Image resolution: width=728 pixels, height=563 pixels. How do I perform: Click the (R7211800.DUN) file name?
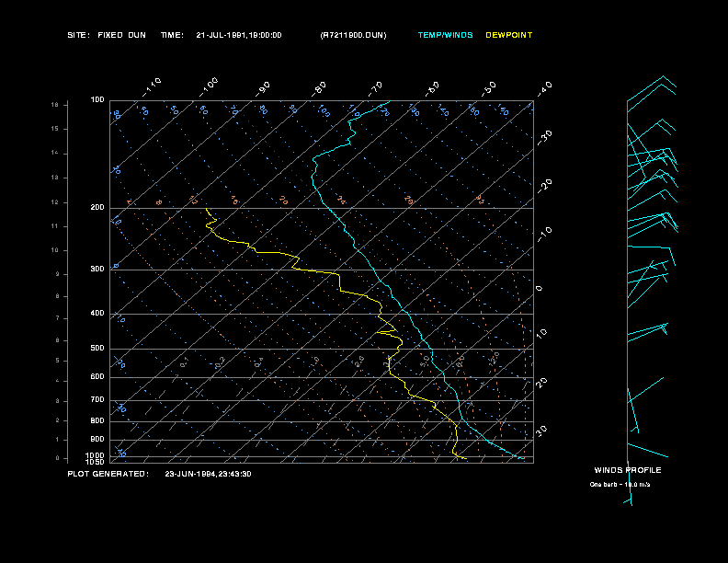pyautogui.click(x=353, y=35)
